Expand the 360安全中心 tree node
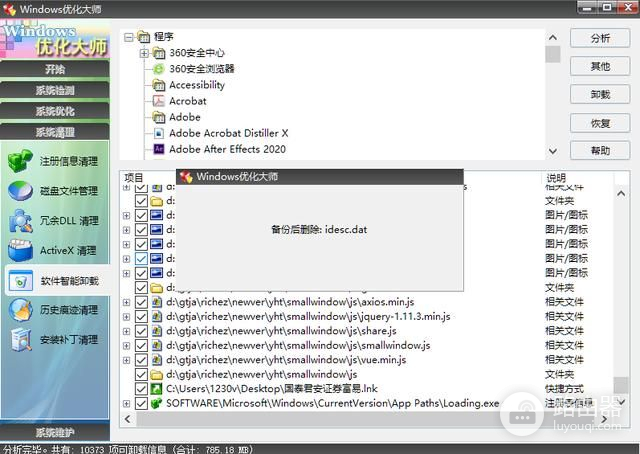640x454 pixels. (x=144, y=53)
